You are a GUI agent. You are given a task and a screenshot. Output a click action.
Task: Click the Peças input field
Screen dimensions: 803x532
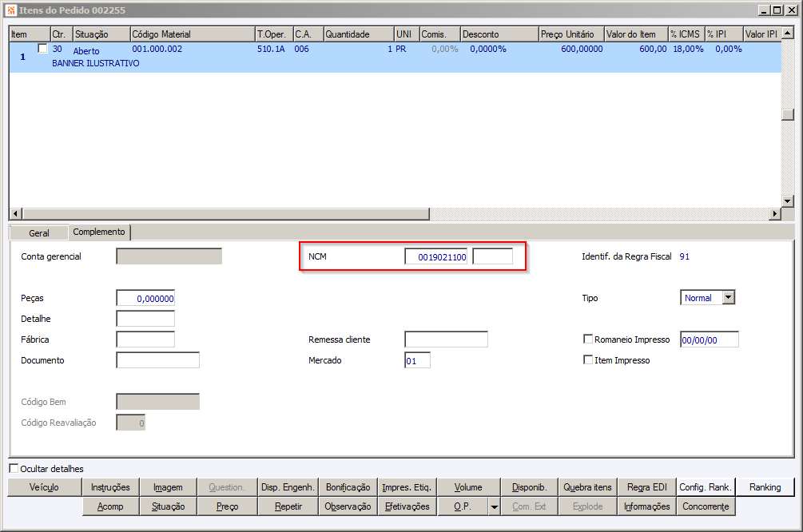pos(145,298)
